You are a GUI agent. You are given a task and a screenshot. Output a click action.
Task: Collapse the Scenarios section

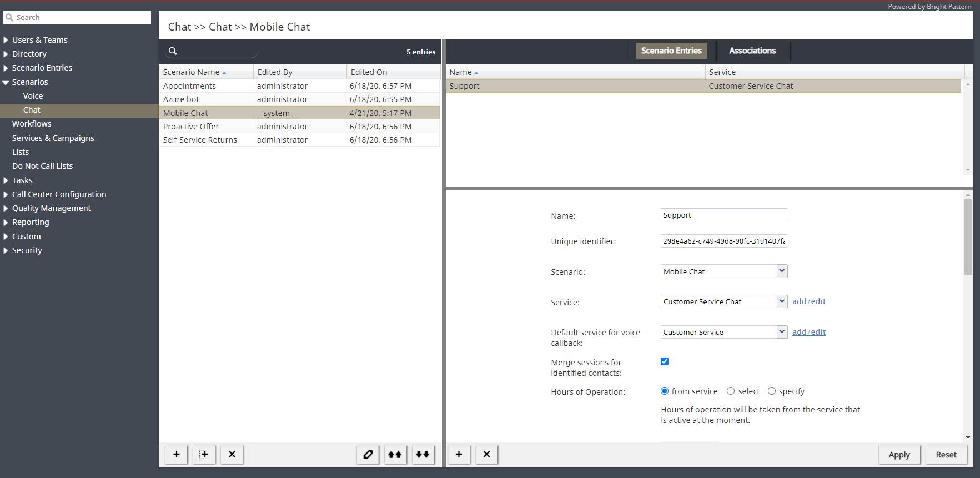point(6,82)
